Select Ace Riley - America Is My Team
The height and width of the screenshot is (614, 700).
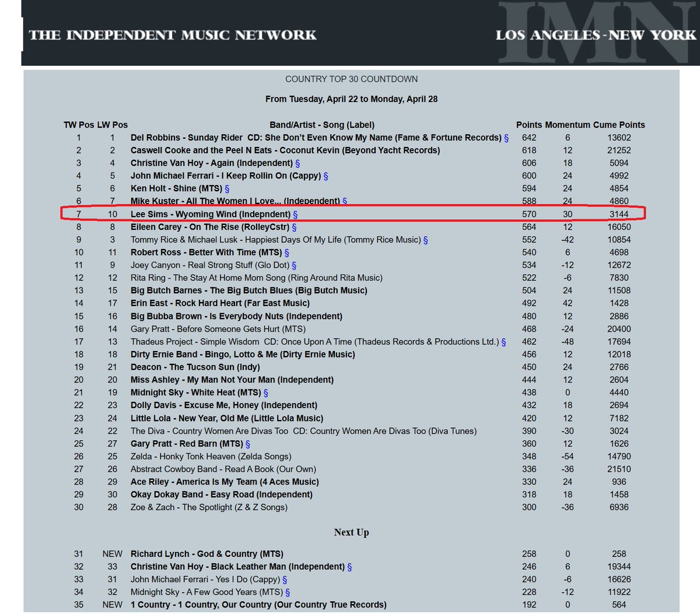[x=225, y=482]
